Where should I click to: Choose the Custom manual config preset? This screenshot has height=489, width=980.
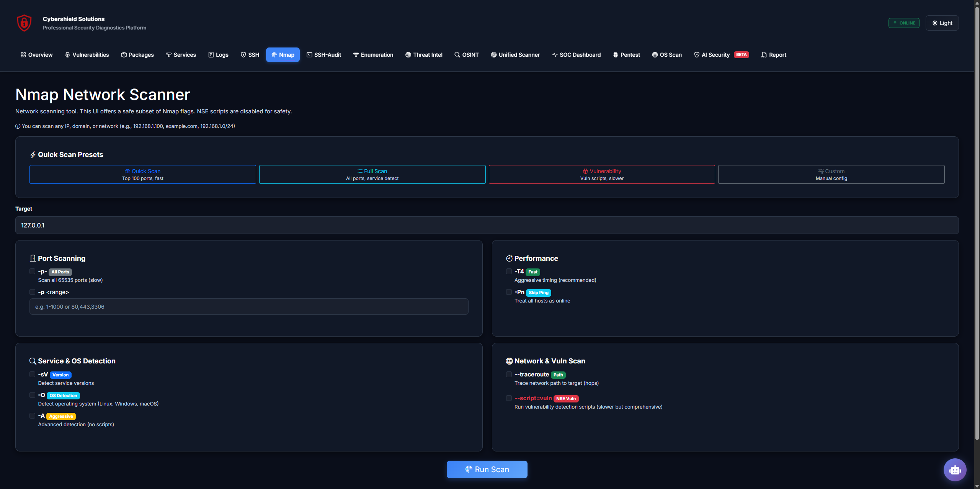pos(831,174)
